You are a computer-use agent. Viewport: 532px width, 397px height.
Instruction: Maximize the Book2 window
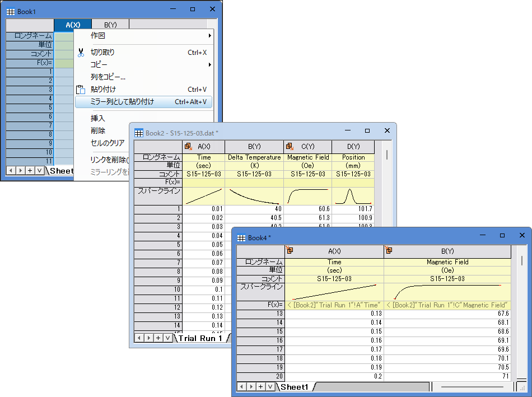click(367, 130)
